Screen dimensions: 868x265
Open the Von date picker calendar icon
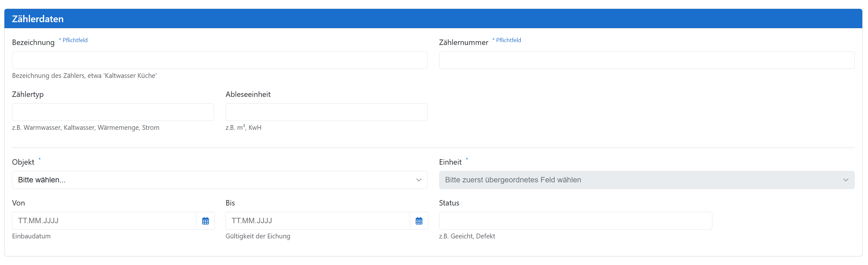205,221
